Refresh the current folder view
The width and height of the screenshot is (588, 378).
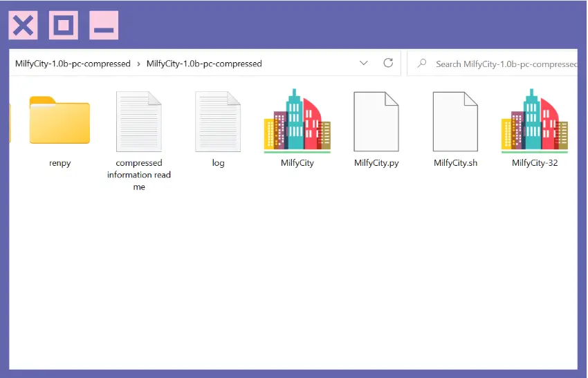[388, 63]
